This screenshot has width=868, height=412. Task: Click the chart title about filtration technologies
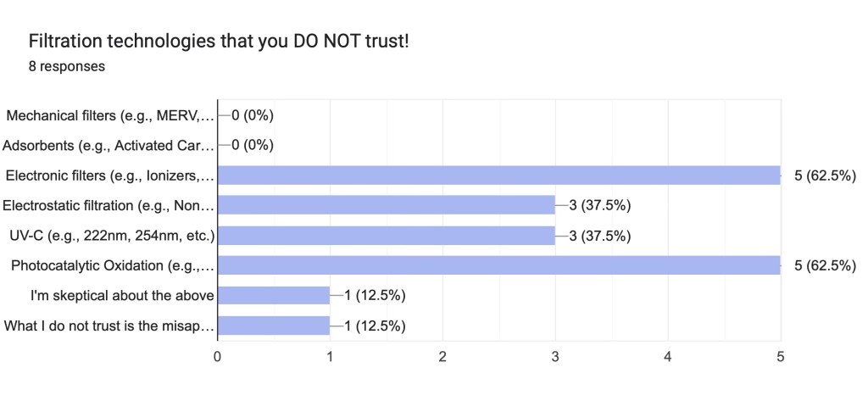tap(219, 41)
